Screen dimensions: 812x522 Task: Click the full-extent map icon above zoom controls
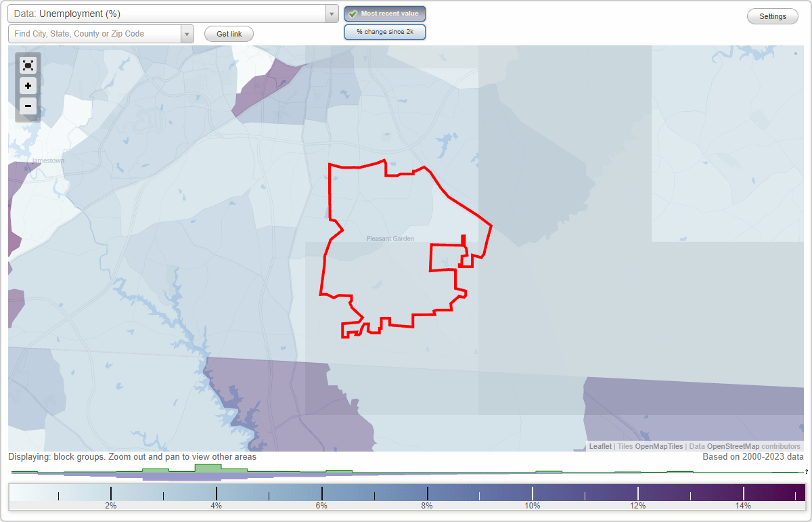tap(28, 65)
